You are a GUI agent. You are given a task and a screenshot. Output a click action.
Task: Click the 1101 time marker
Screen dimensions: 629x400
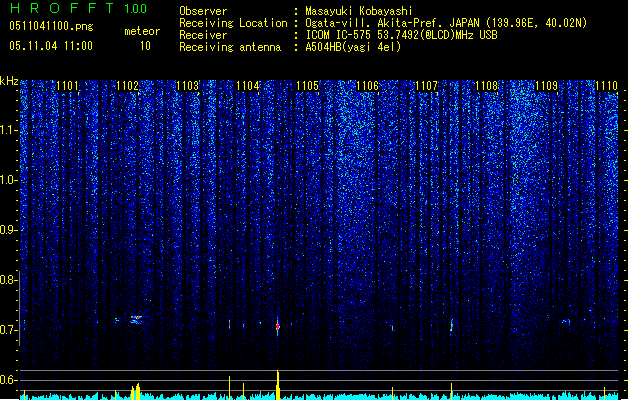67,86
